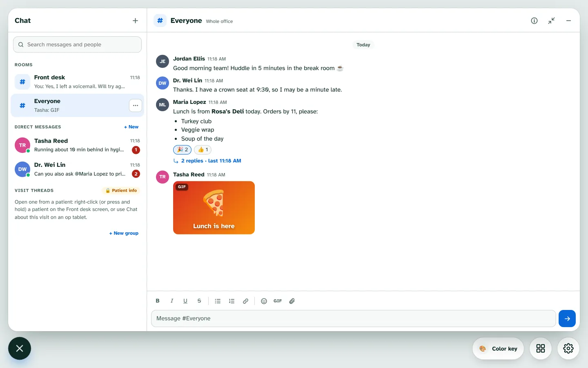Open the Color key button

point(498,348)
